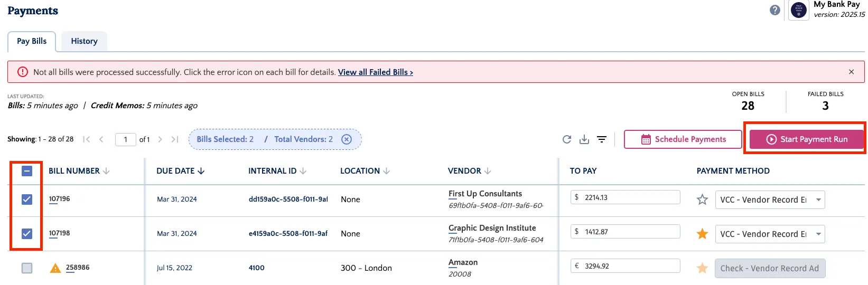This screenshot has width=868, height=285.
Task: Open Graphic Design Institute vendor link
Action: pyautogui.click(x=492, y=228)
